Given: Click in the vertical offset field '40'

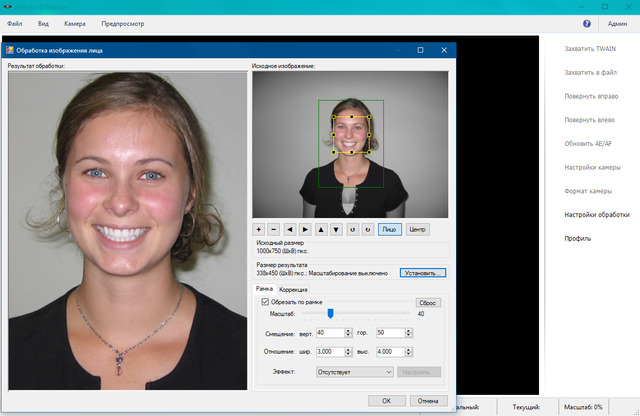Looking at the screenshot, I should tap(331, 333).
